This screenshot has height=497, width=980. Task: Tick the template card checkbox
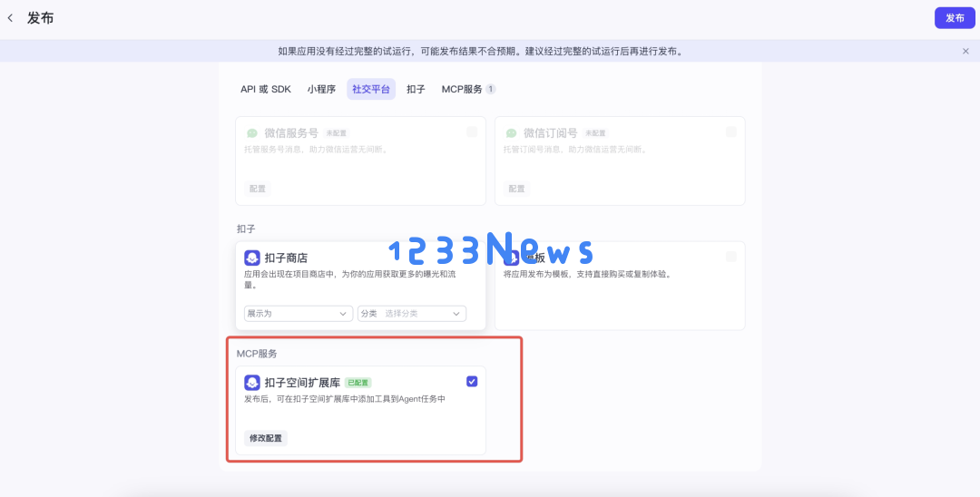[731, 257]
